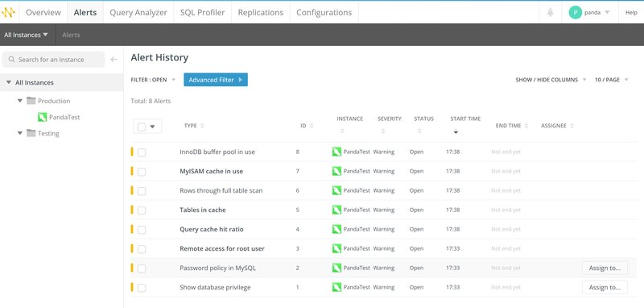Open the Remote access for root user alert
The height and width of the screenshot is (308, 644).
tap(222, 248)
